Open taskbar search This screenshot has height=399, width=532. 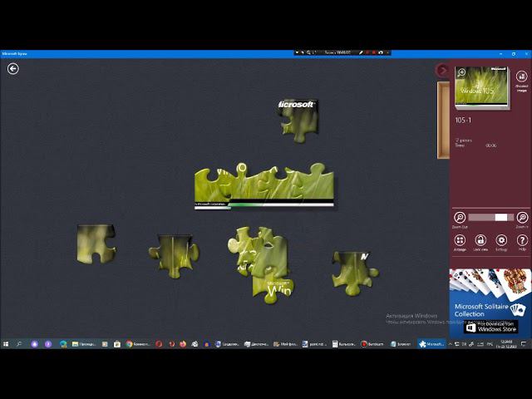pyautogui.click(x=19, y=344)
